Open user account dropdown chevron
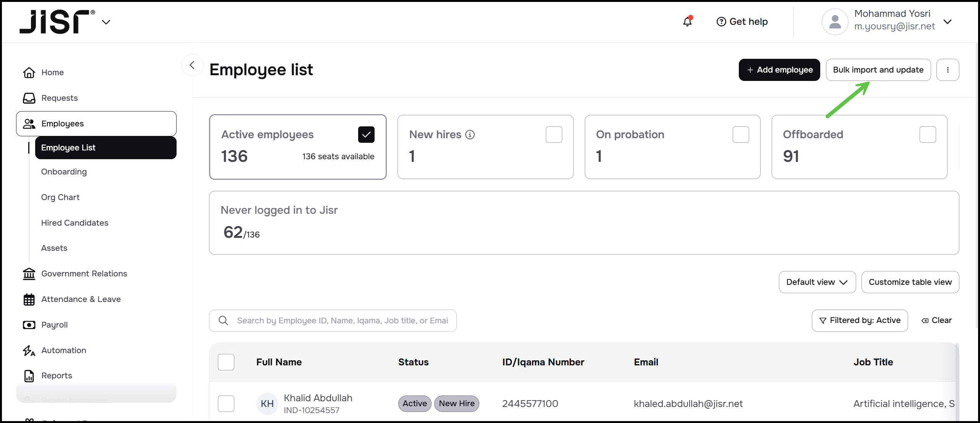Viewport: 980px width, 423px height. (948, 22)
